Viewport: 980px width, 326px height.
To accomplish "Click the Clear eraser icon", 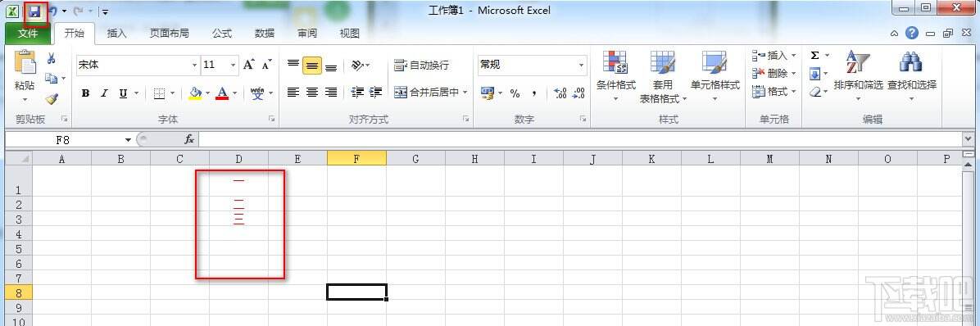I will pos(815,92).
